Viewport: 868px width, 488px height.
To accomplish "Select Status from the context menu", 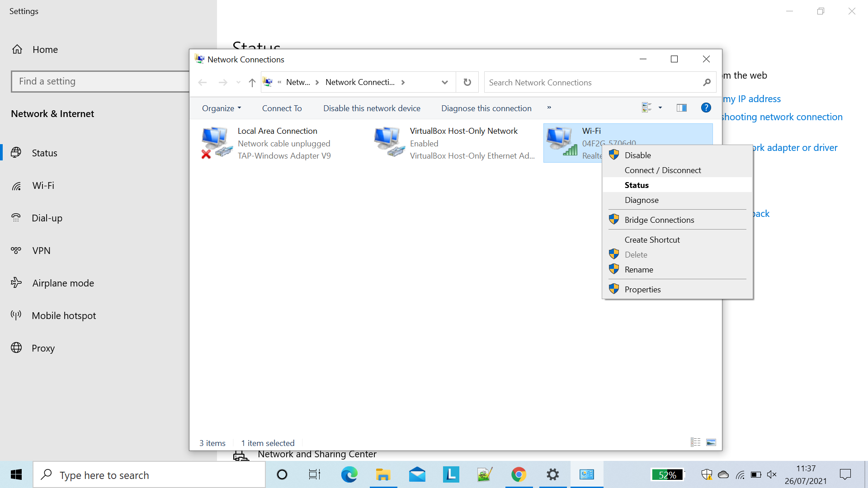I will (637, 185).
